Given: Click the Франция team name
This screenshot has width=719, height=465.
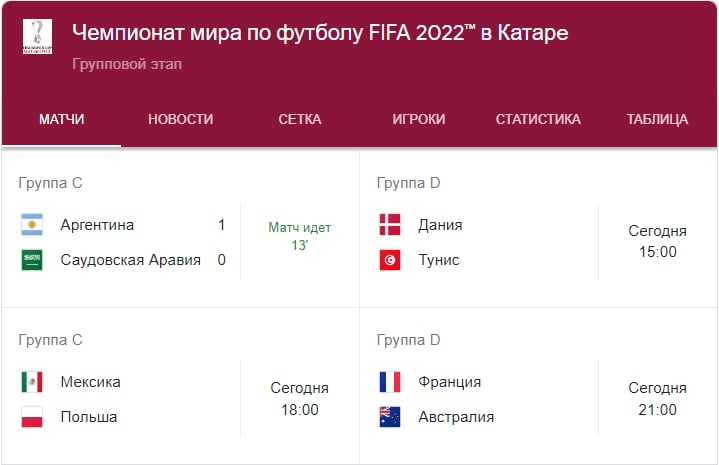Looking at the screenshot, I should pos(450,382).
